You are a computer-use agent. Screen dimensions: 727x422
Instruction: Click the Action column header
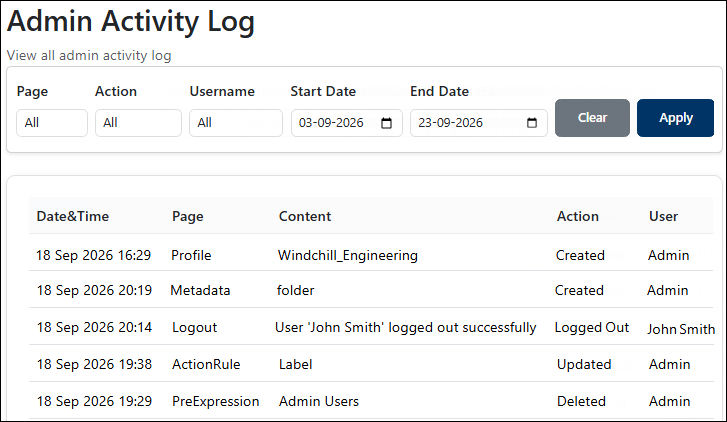pyautogui.click(x=578, y=216)
